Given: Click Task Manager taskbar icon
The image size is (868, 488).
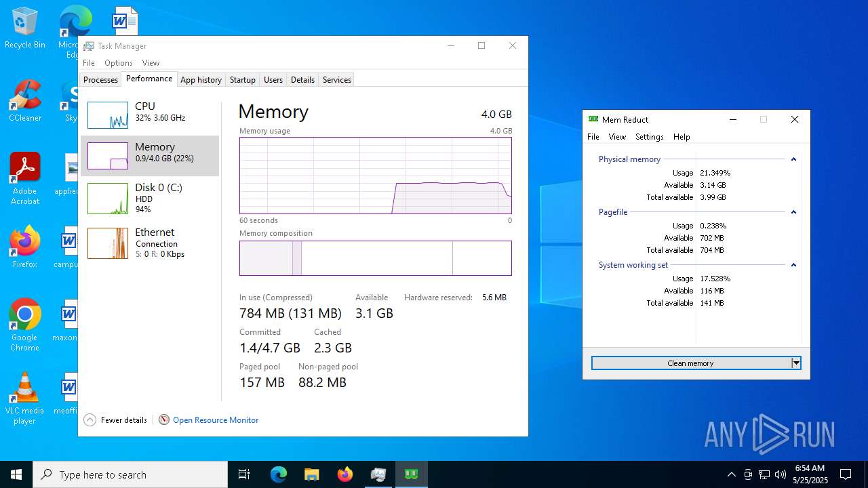Looking at the screenshot, I should click(x=378, y=474).
